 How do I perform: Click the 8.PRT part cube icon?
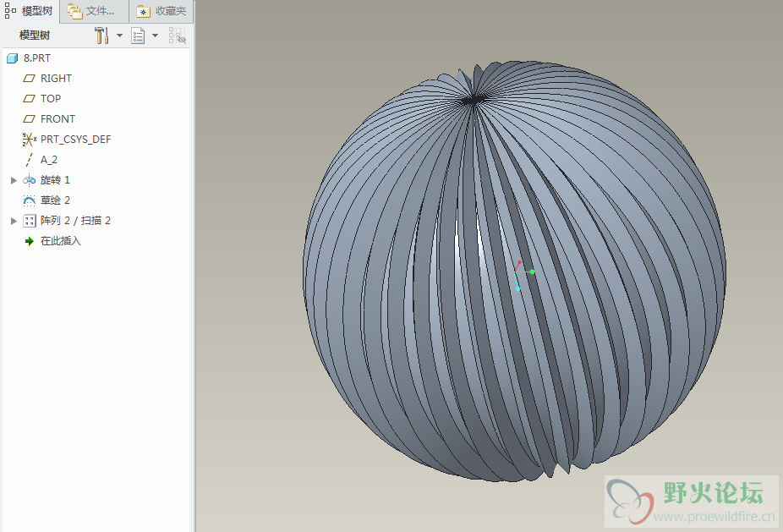click(x=13, y=58)
